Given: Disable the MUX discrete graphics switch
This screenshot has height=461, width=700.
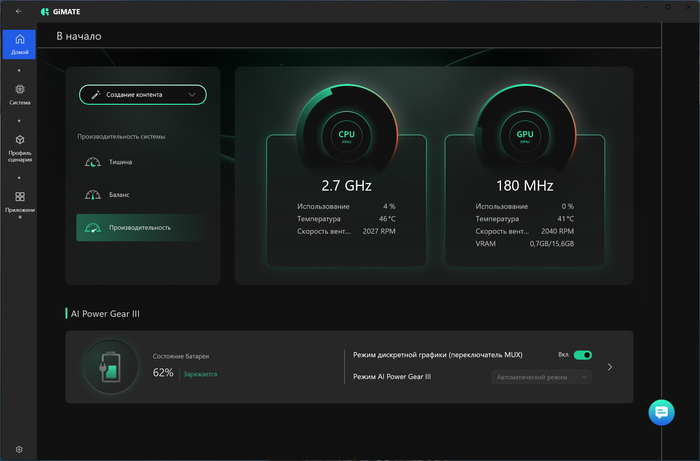Looking at the screenshot, I should click(582, 355).
